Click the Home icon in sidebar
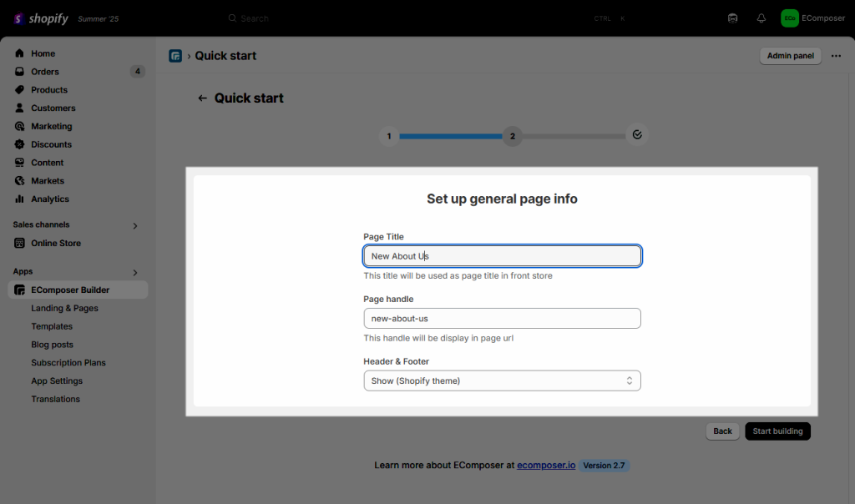 [20, 53]
